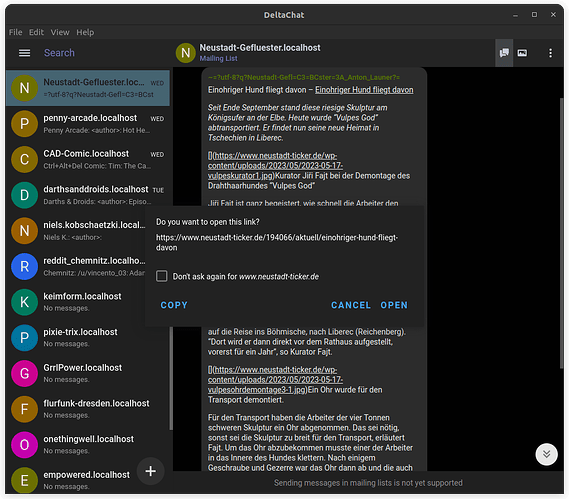The image size is (569, 499).
Task: Open the vulpeskurator1.jpg image link
Action: pos(275,165)
